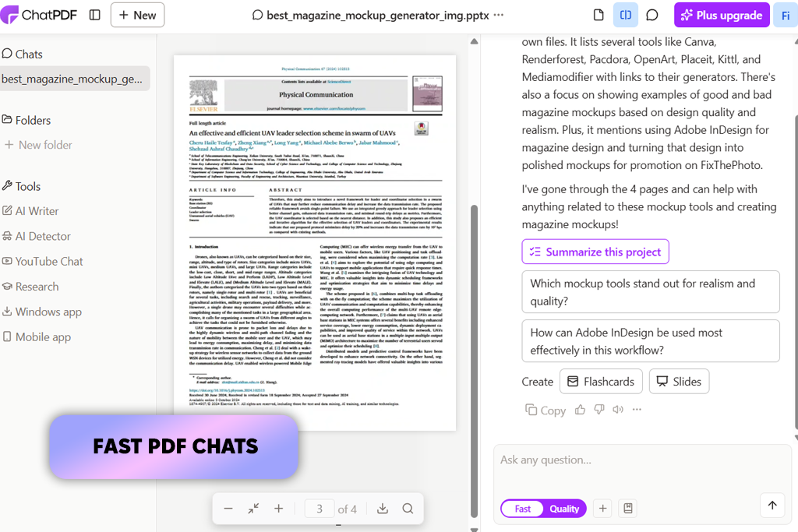Open the Tools section
The height and width of the screenshot is (532, 798).
[21, 186]
